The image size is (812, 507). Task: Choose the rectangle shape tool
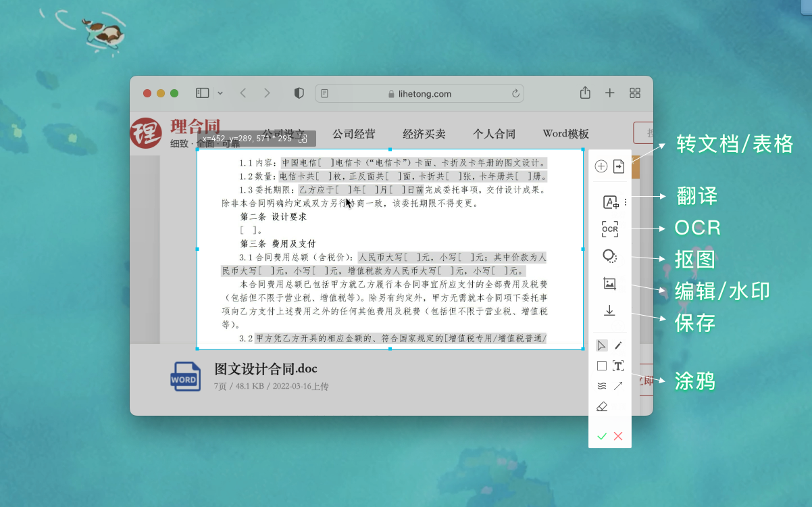(x=602, y=366)
